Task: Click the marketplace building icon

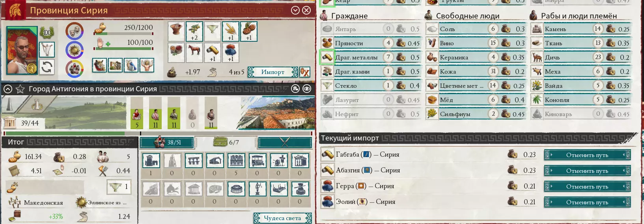Action: [257, 161]
